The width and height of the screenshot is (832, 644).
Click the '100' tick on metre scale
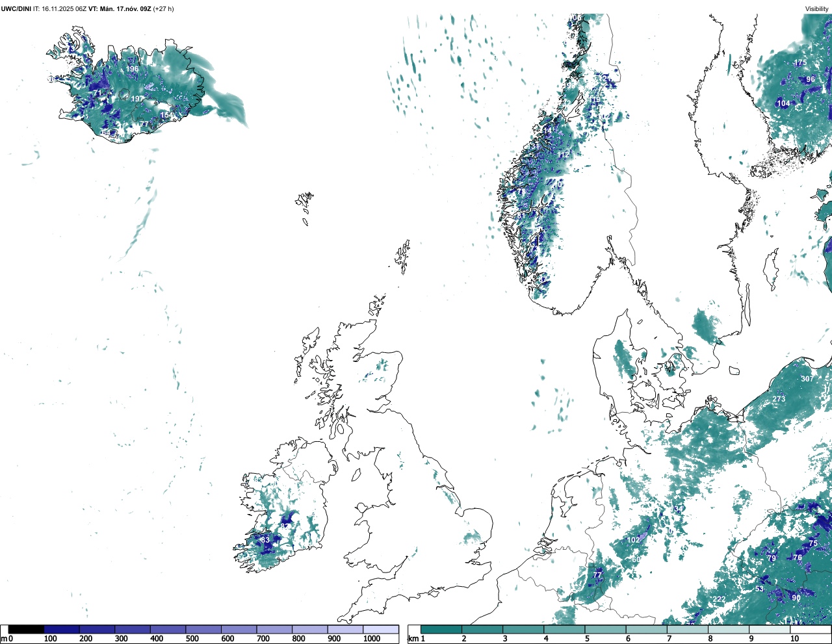pyautogui.click(x=50, y=639)
